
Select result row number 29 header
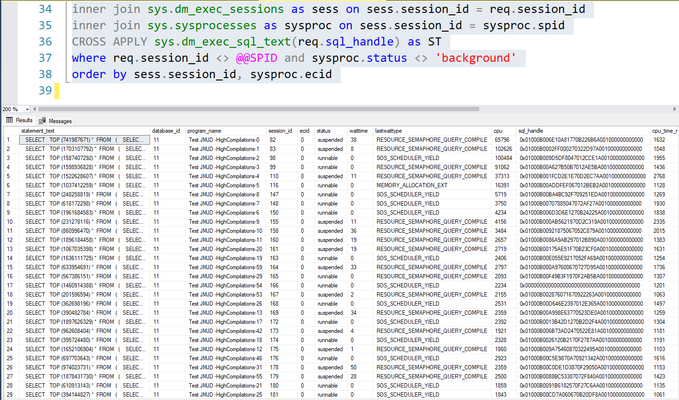coord(11,394)
